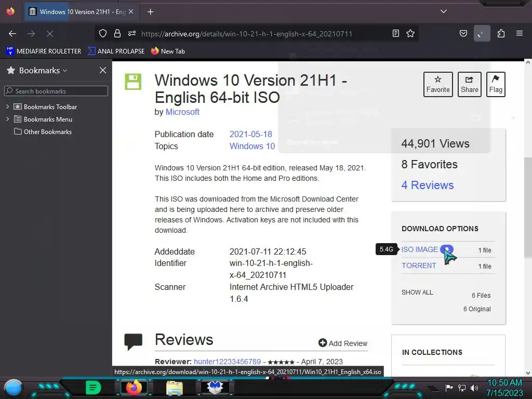Viewport: 532px width, 399px height.
Task: Open MEDIAFIRE ROULETTER bookmark
Action: tap(44, 51)
